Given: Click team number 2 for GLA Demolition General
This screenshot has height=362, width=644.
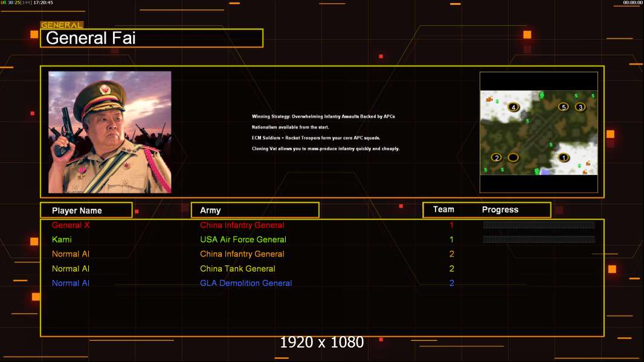Looking at the screenshot, I should pos(451,283).
